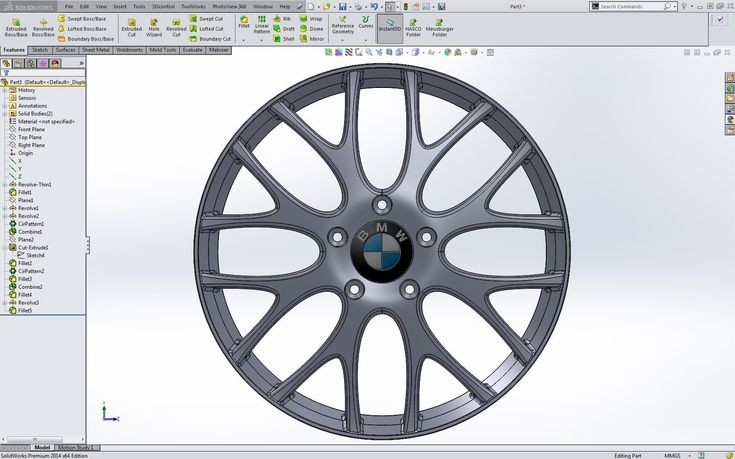This screenshot has height=459, width=735.
Task: Select the Rib feature
Action: coord(282,19)
